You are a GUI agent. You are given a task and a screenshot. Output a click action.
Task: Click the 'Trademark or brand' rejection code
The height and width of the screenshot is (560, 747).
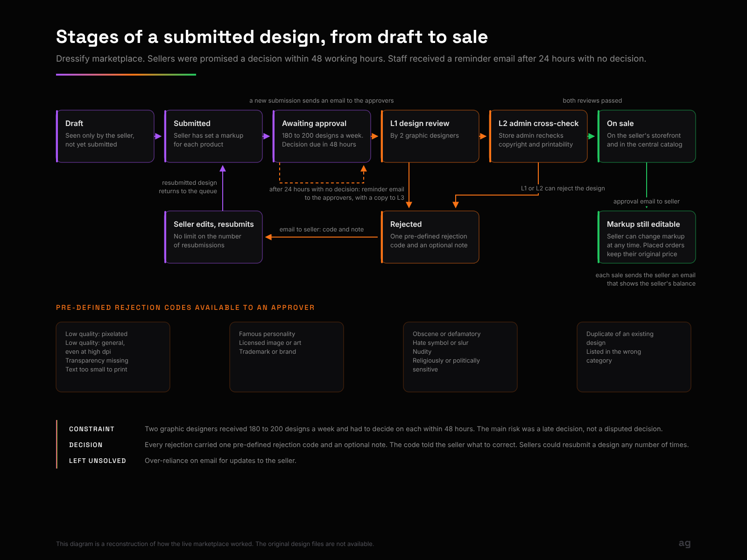[268, 351]
